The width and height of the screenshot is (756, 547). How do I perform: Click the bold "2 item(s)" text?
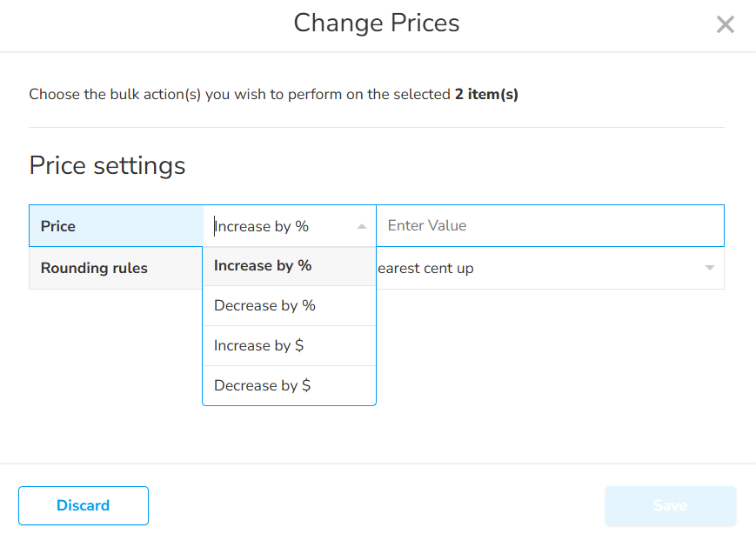point(486,94)
